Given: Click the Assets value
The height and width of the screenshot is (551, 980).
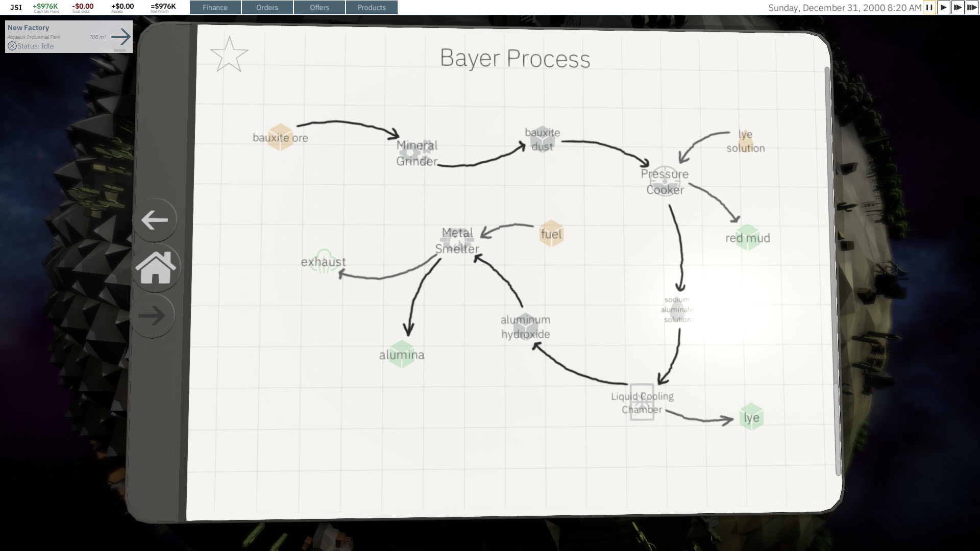Looking at the screenshot, I should tap(122, 7).
